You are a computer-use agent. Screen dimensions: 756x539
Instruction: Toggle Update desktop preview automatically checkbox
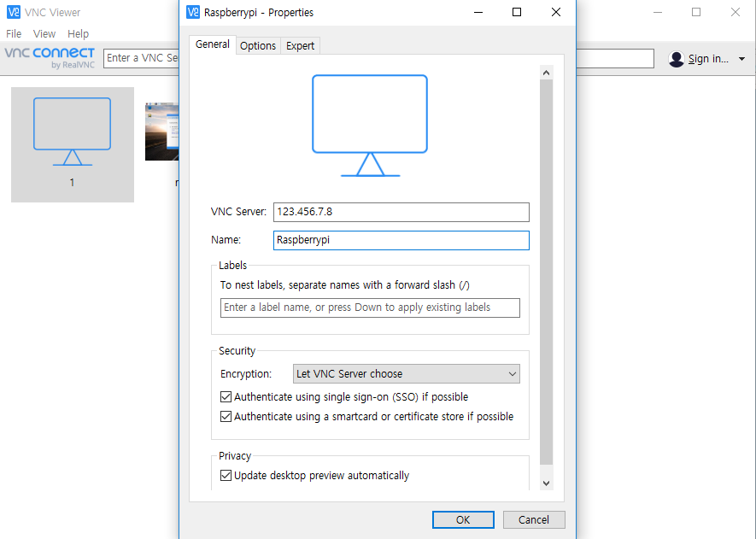226,475
